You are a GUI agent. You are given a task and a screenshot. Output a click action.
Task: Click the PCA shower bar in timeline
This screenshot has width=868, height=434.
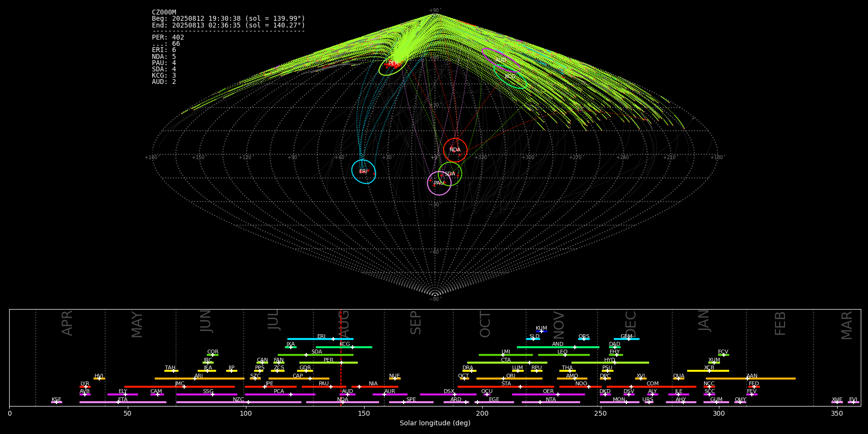point(280,394)
